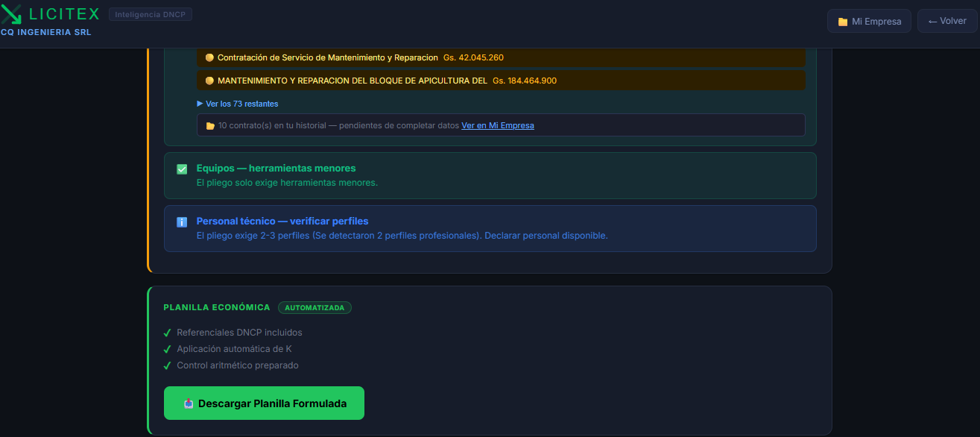Click the coin icon beside Contratación de Servicio row

[209, 57]
